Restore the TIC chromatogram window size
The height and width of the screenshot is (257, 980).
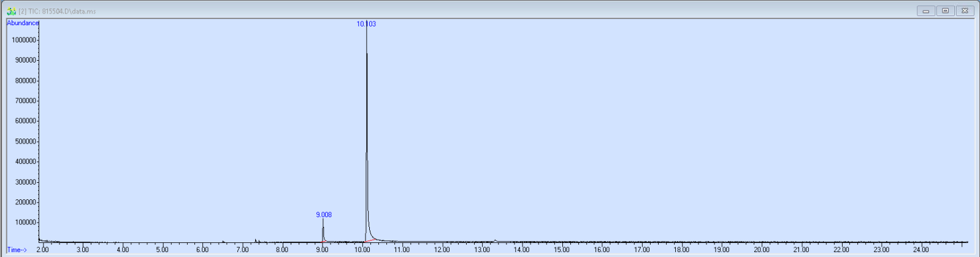945,11
